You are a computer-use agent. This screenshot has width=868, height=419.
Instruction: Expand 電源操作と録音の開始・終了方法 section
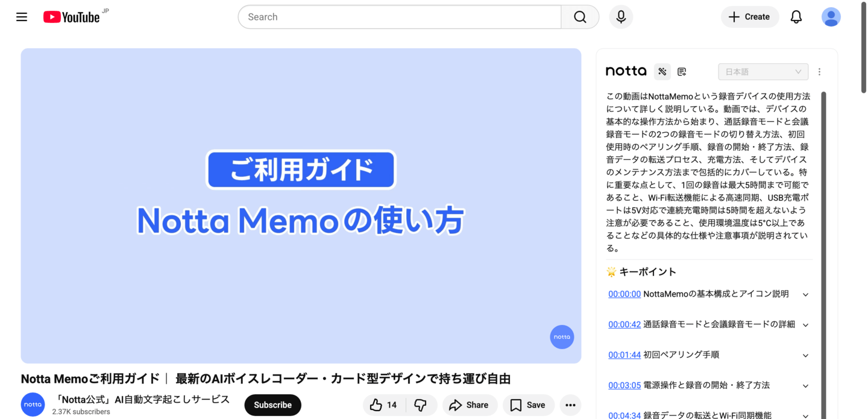[805, 386]
